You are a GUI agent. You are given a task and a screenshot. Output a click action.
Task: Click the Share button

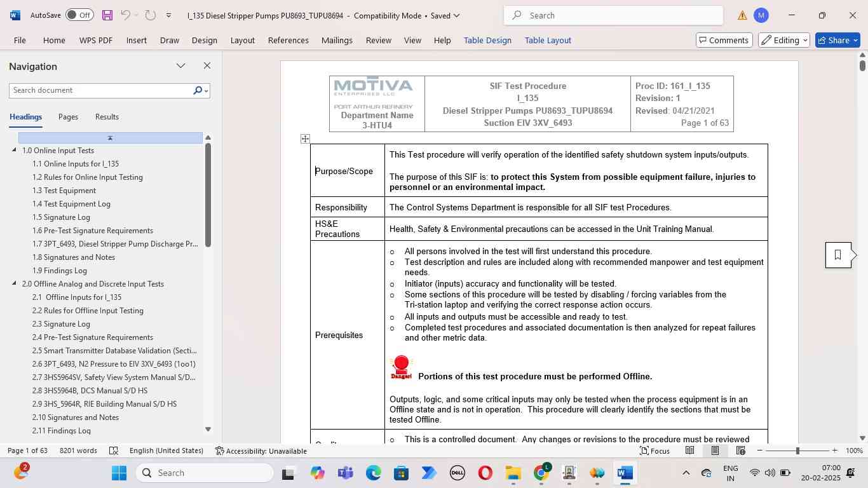pyautogui.click(x=838, y=40)
